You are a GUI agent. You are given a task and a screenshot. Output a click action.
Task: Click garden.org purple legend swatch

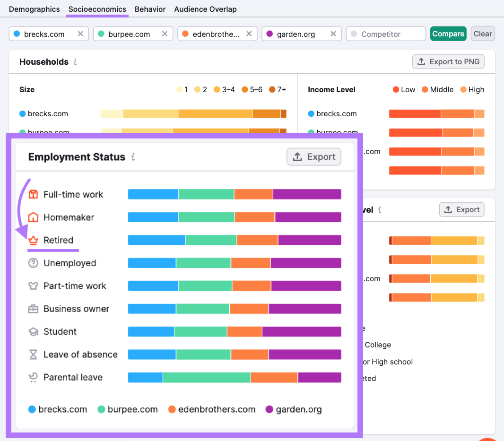pos(270,409)
